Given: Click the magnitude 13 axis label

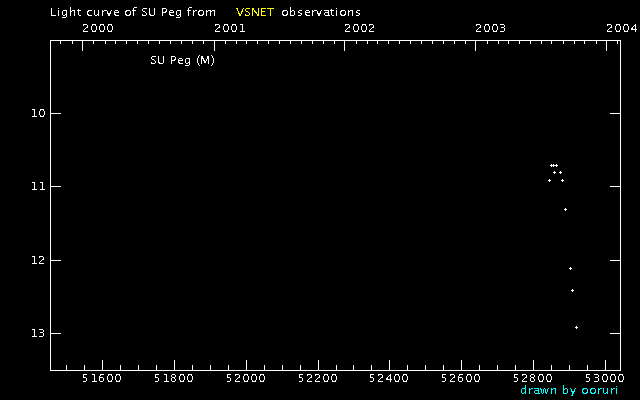Looking at the screenshot, I should coord(38,333).
